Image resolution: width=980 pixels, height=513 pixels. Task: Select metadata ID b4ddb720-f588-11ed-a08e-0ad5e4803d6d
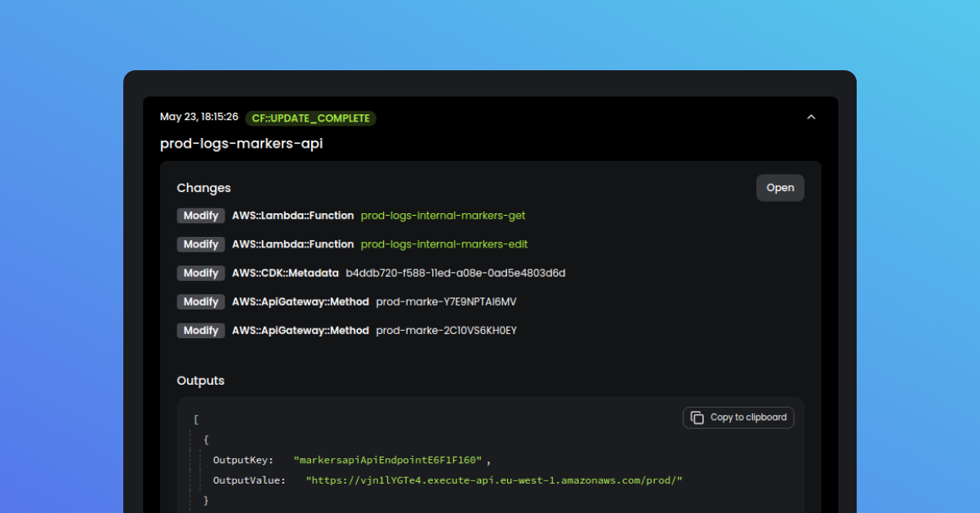coord(456,273)
